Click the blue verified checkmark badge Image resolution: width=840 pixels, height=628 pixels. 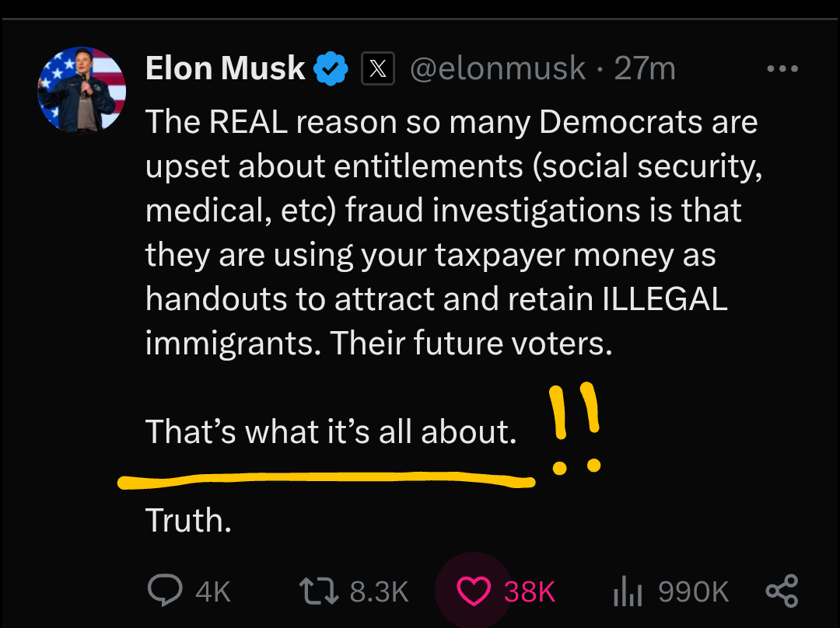pos(330,70)
